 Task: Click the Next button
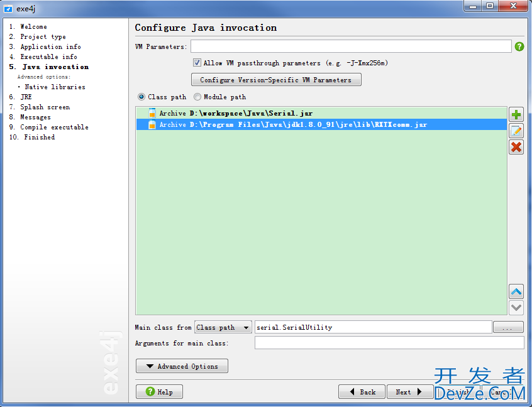coord(410,392)
